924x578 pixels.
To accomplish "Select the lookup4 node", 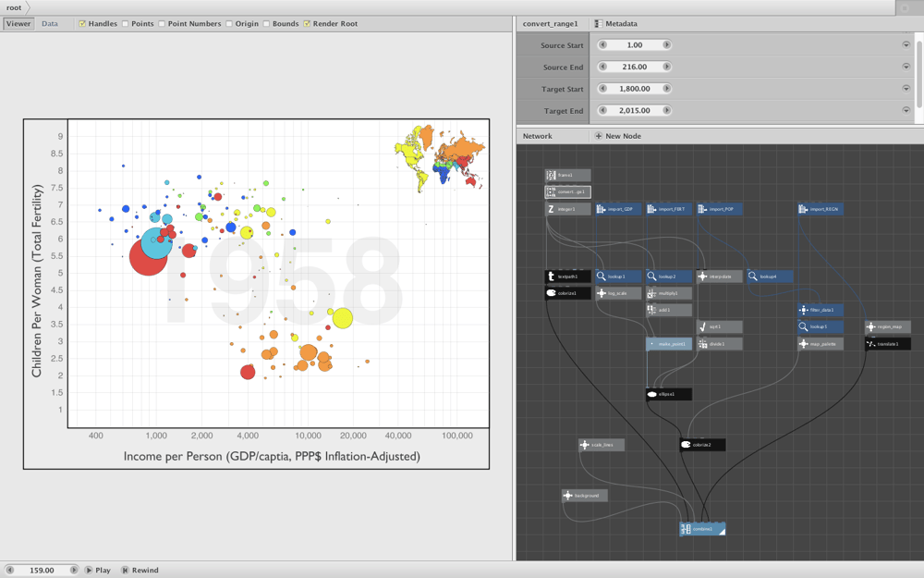I will 770,276.
